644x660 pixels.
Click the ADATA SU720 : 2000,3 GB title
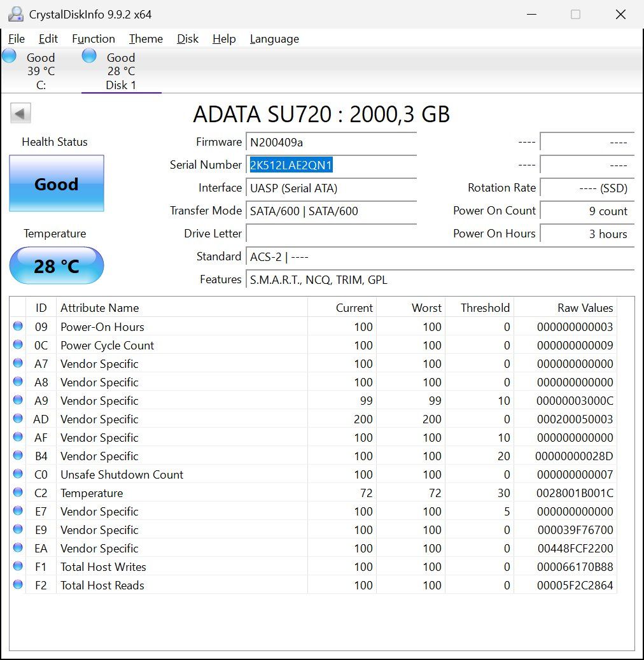tap(321, 114)
